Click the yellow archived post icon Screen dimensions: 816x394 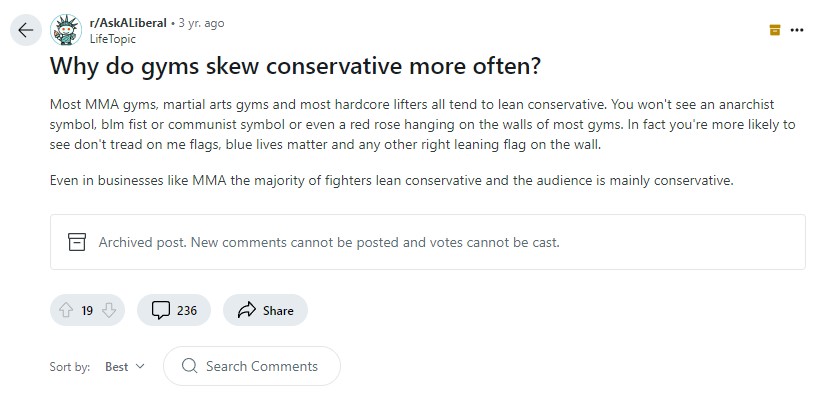point(775,30)
